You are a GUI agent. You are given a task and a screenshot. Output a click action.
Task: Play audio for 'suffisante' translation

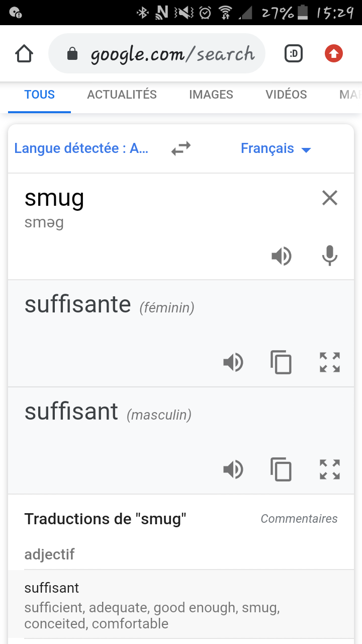coord(233,362)
